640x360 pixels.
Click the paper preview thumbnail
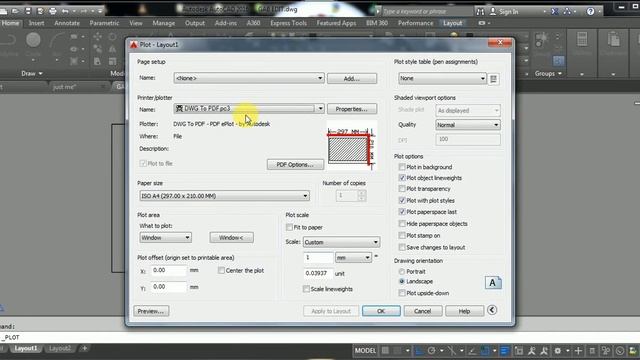[x=351, y=146]
